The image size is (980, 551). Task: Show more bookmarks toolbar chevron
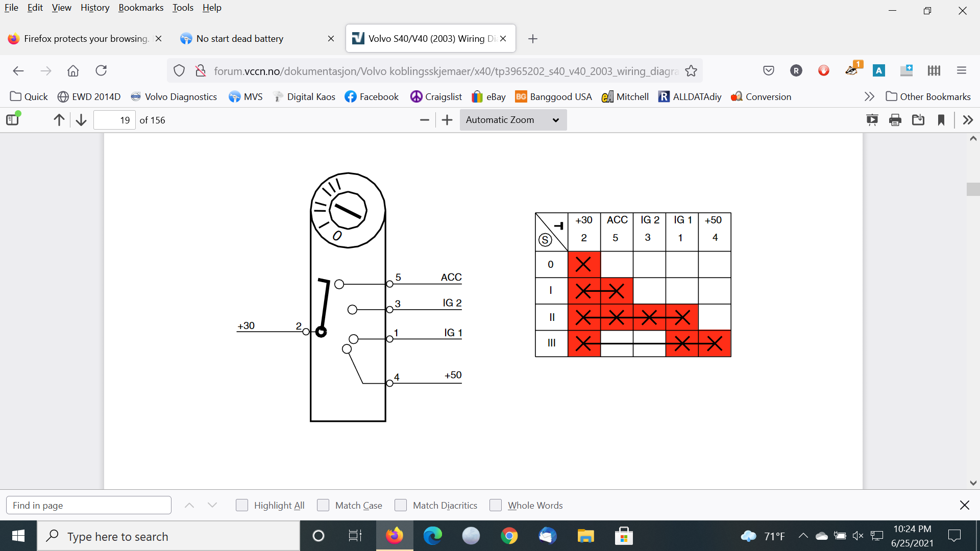[869, 96]
